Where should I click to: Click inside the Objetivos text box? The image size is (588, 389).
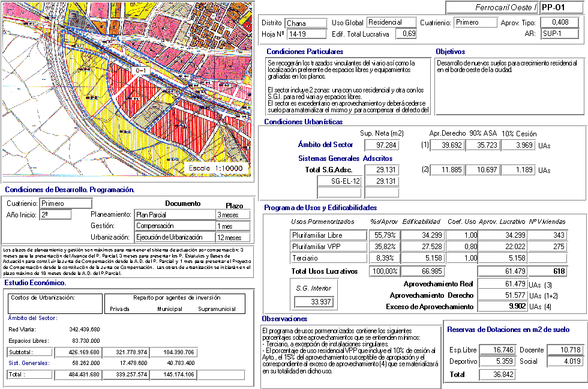(509, 85)
